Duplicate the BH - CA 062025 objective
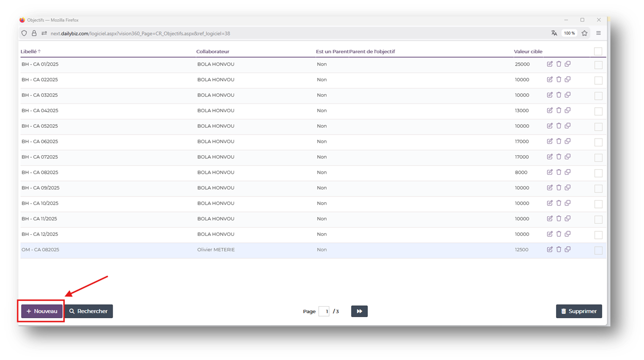Viewport: 644px width, 360px height. coord(567,141)
